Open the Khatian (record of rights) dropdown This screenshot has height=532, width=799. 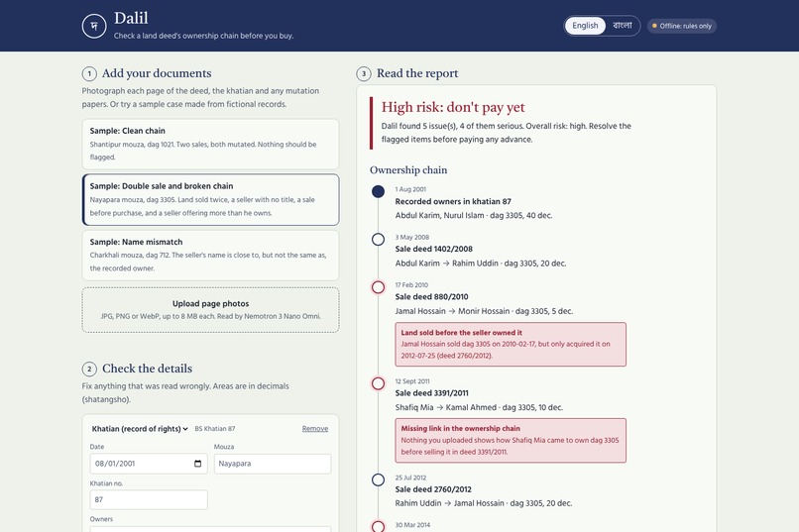pos(140,429)
